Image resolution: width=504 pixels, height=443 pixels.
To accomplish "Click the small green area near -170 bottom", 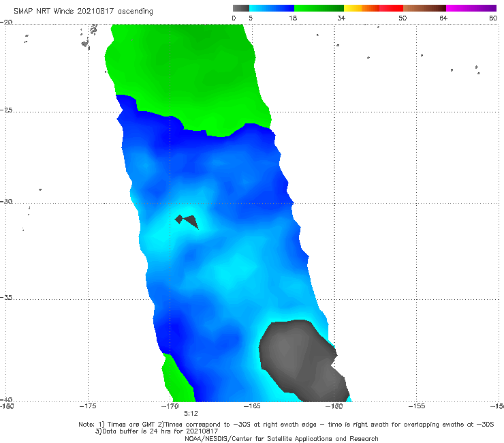I will 178,380.
